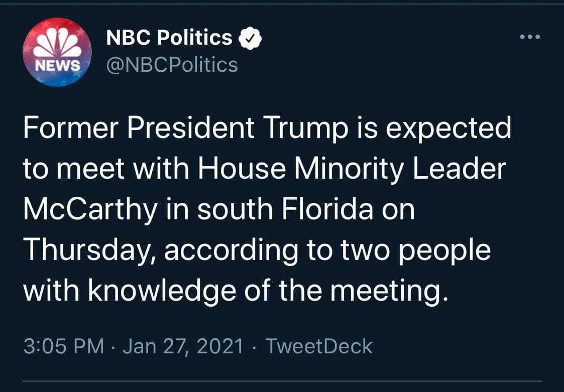
Task: Click the NBC Politics display name
Action: [169, 38]
